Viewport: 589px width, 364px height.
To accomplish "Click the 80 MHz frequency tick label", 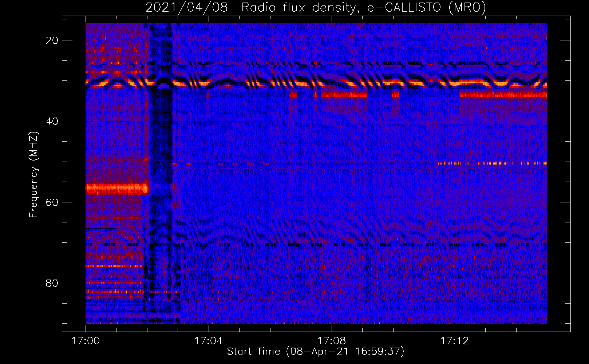I will tap(52, 283).
